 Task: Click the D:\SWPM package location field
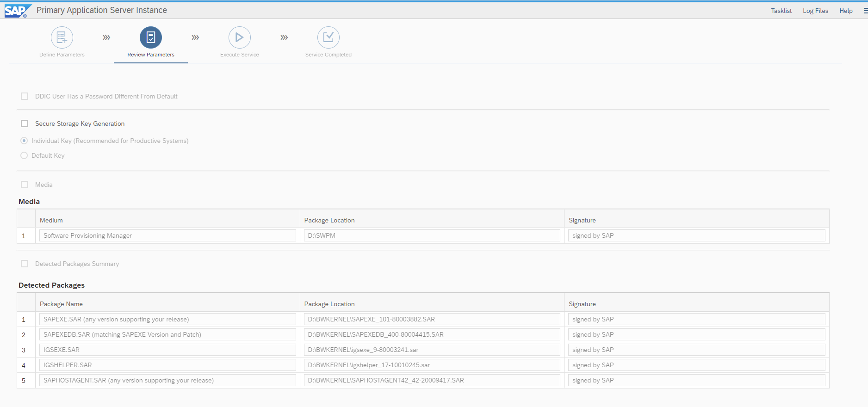coord(432,235)
